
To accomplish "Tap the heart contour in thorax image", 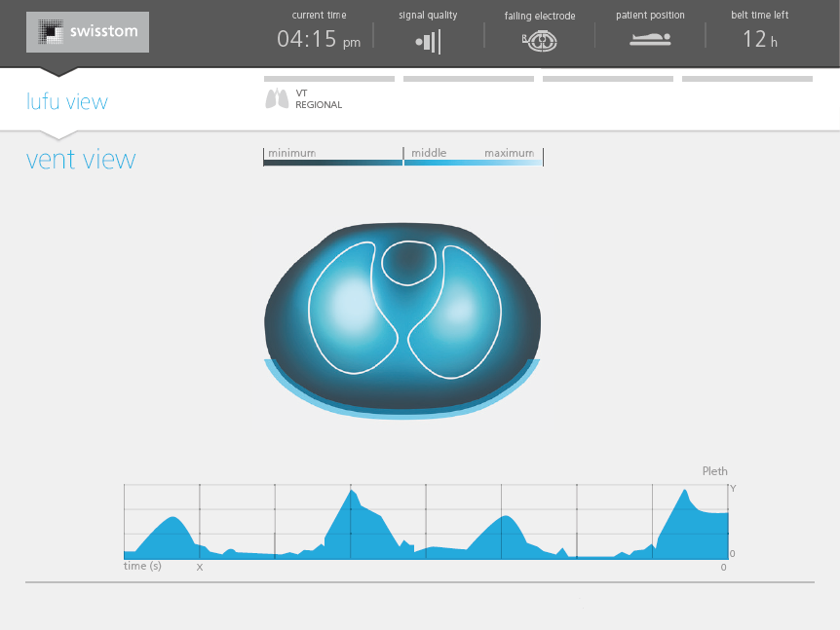I will pyautogui.click(x=409, y=263).
